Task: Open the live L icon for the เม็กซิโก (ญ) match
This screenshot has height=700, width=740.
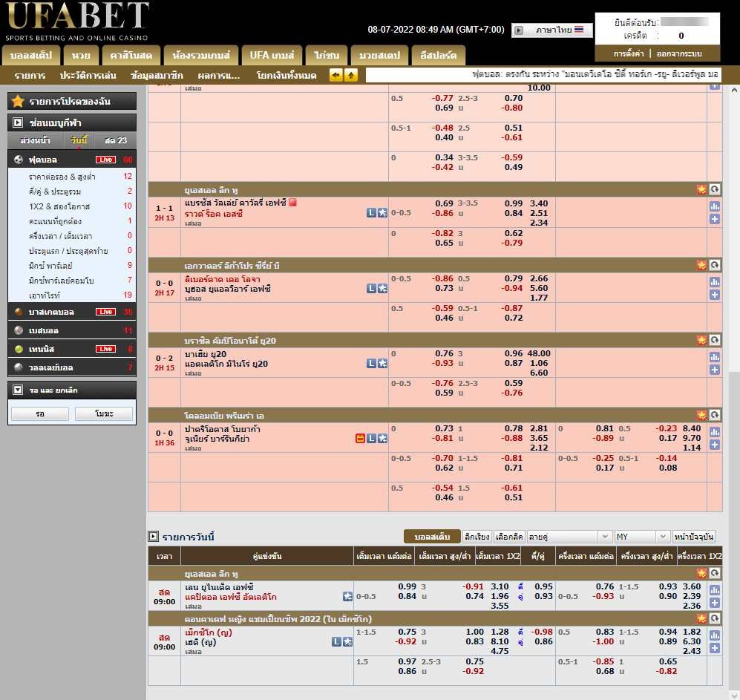Action: [x=336, y=642]
